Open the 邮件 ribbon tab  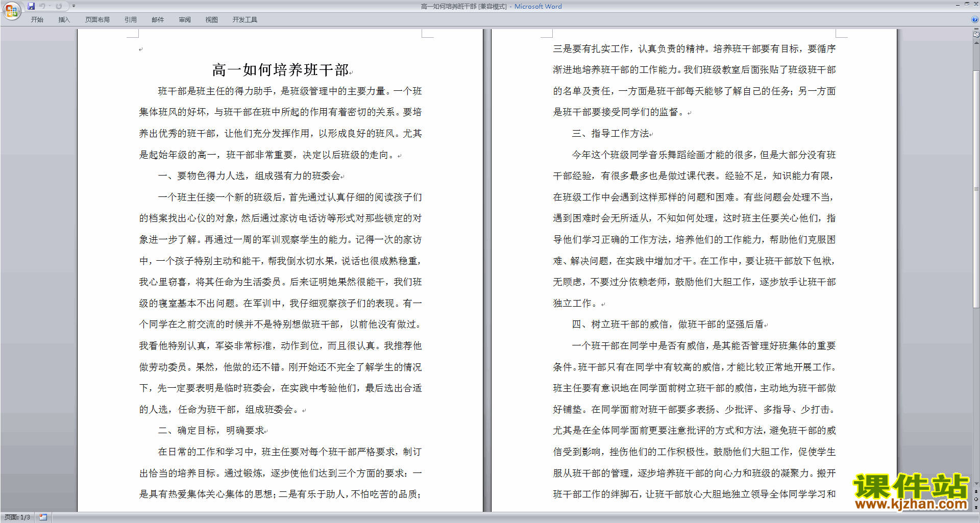click(158, 19)
